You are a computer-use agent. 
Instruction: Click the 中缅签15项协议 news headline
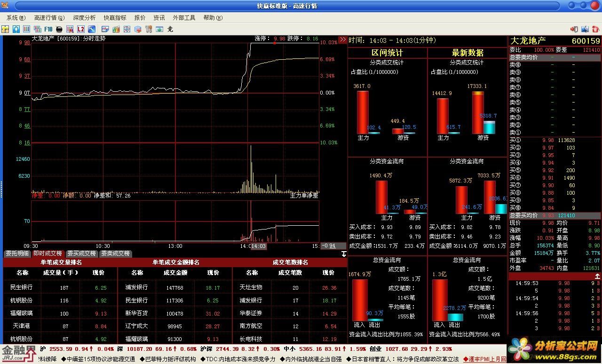pyautogui.click(x=99, y=359)
